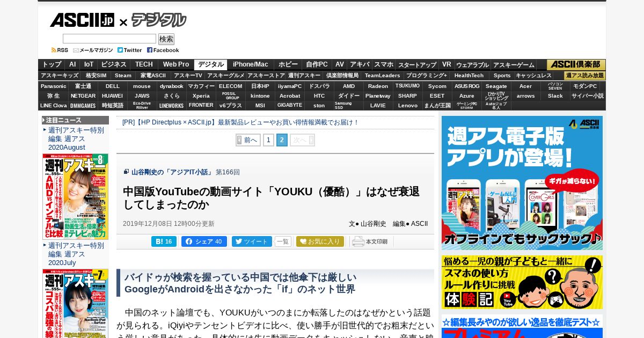Open the Twitter link in header

point(130,50)
